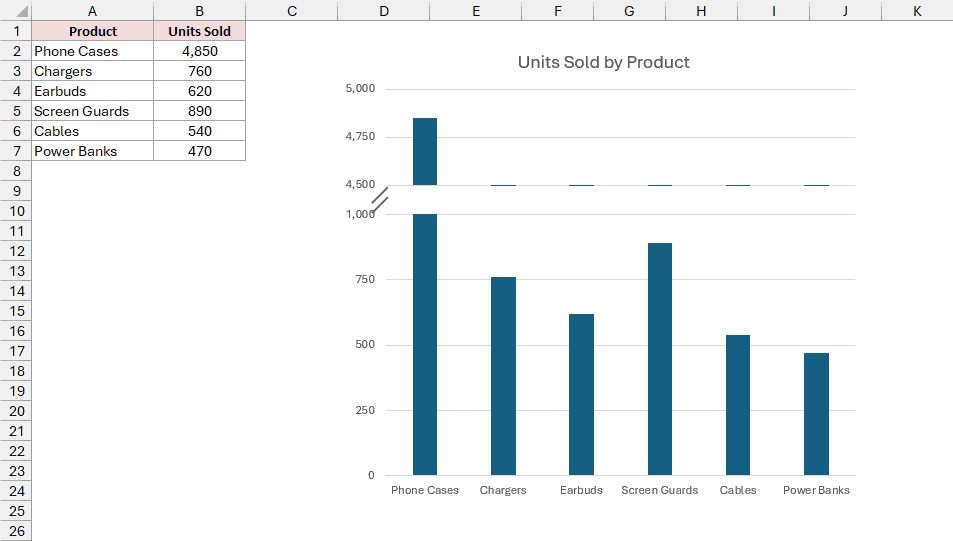Viewport: 953px width, 541px height.
Task: Select the 'Power Banks' cell in column A
Action: tap(92, 151)
